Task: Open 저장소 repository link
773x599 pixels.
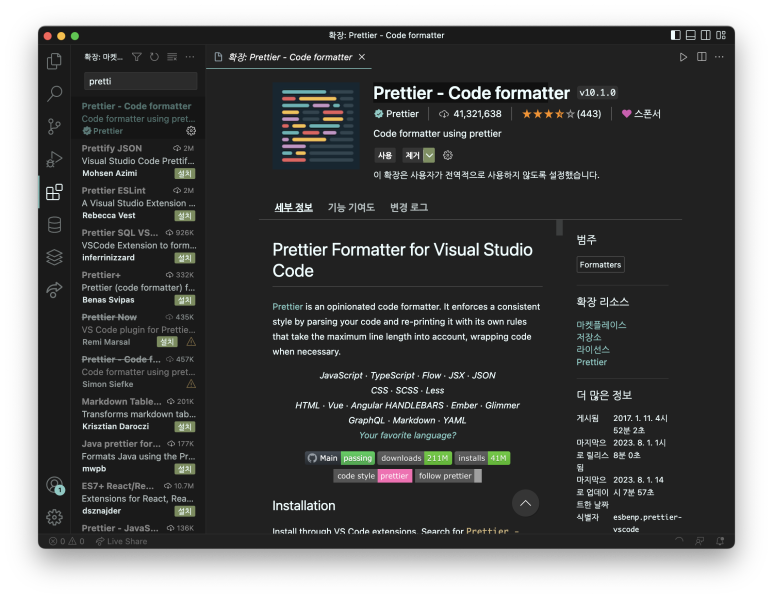Action: tap(589, 337)
